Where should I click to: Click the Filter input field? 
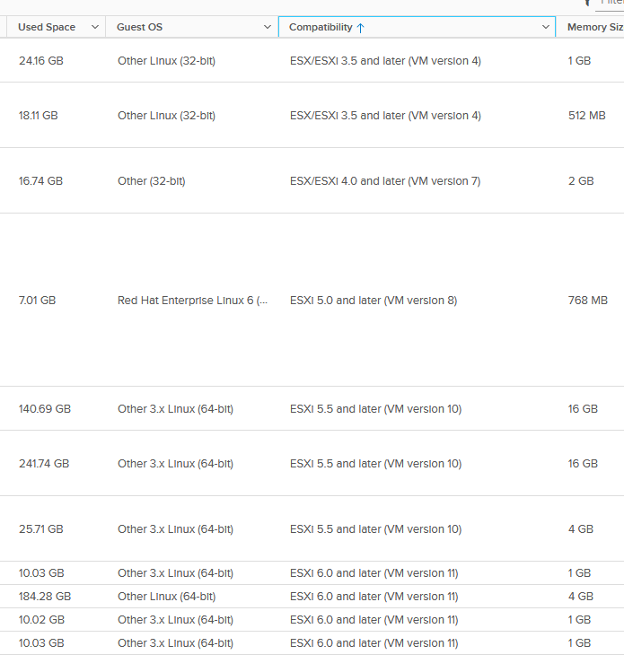tap(611, 3)
